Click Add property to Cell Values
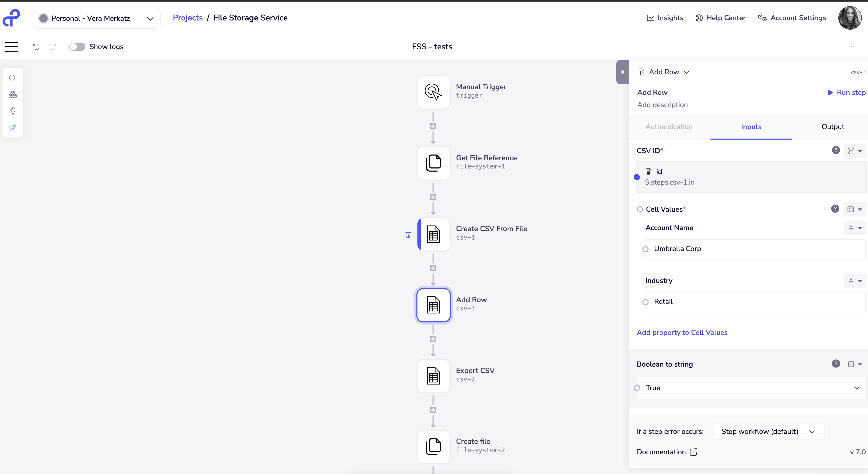868x474 pixels. [x=682, y=333]
